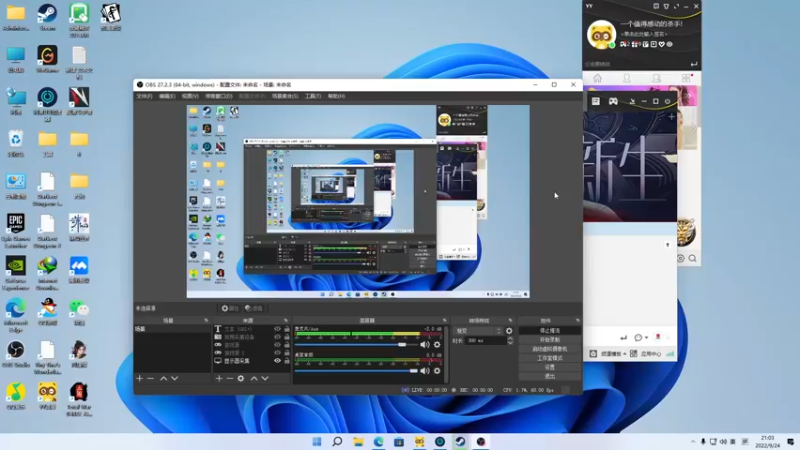The image size is (800, 450).
Task: Open Windows Start menu
Action: click(317, 442)
